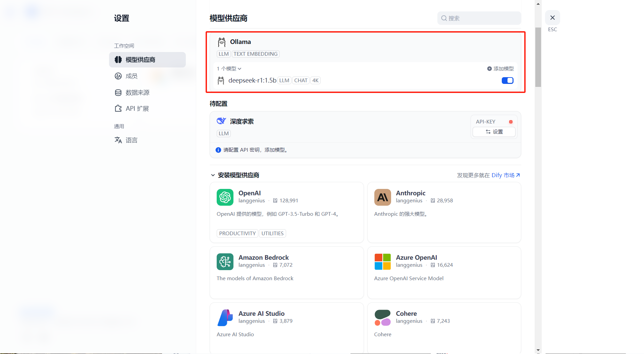Open the 语言 settings tab
This screenshot has width=644, height=354.
coord(147,140)
